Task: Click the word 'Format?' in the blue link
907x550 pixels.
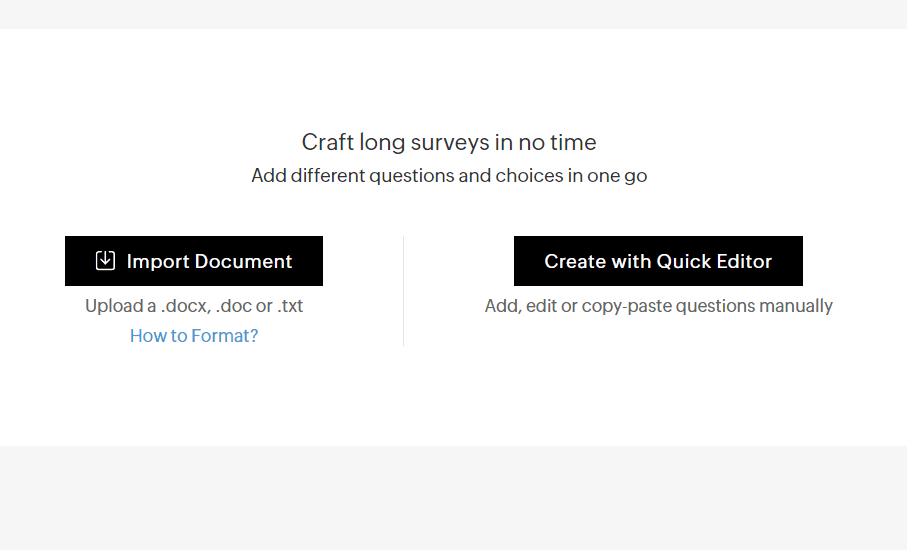Action: pyautogui.click(x=225, y=336)
